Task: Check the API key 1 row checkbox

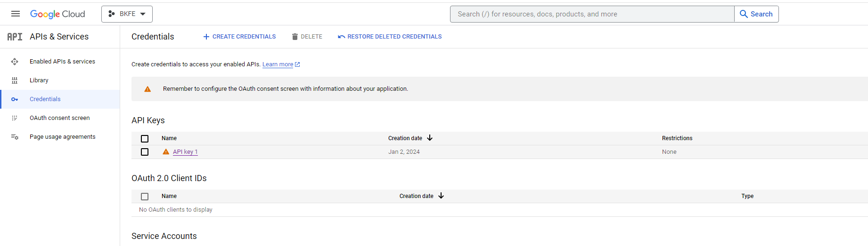Action: click(145, 152)
